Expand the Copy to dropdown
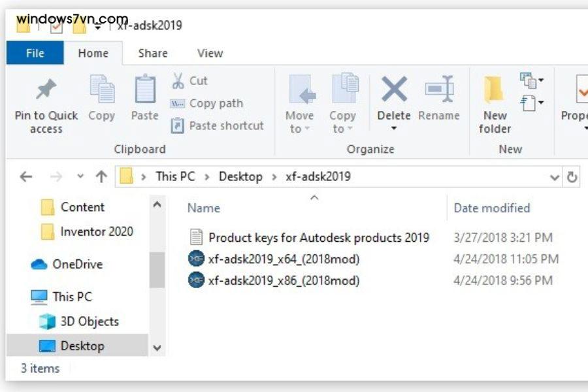Screen dimensions: 588x392 [343, 108]
